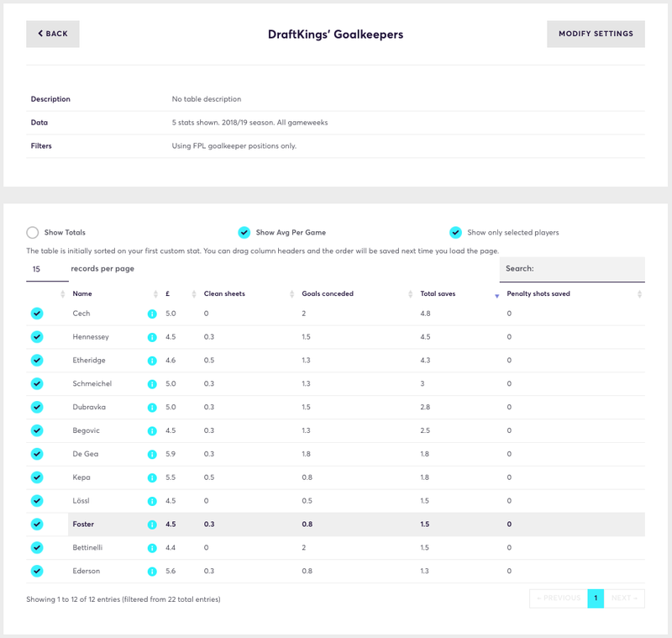Go to the Next page
Image resolution: width=672 pixels, height=638 pixels.
pos(624,598)
